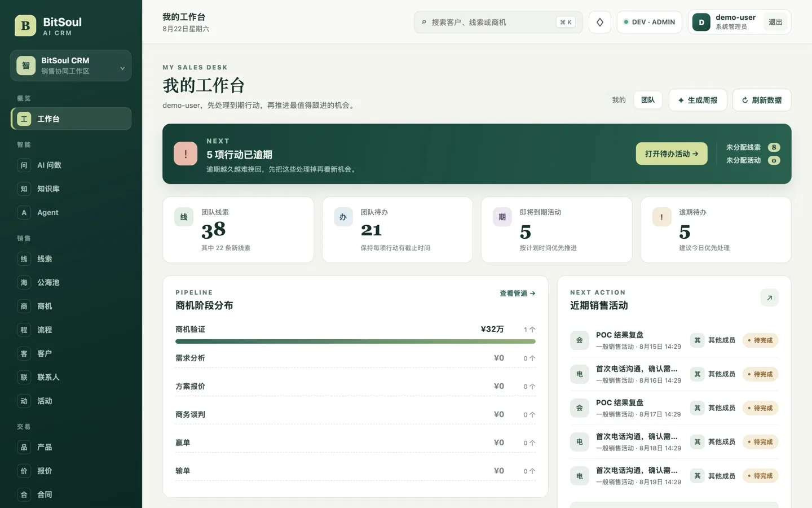This screenshot has width=812, height=508.
Task: Click the 团队线索 stat card
Action: pos(238,230)
